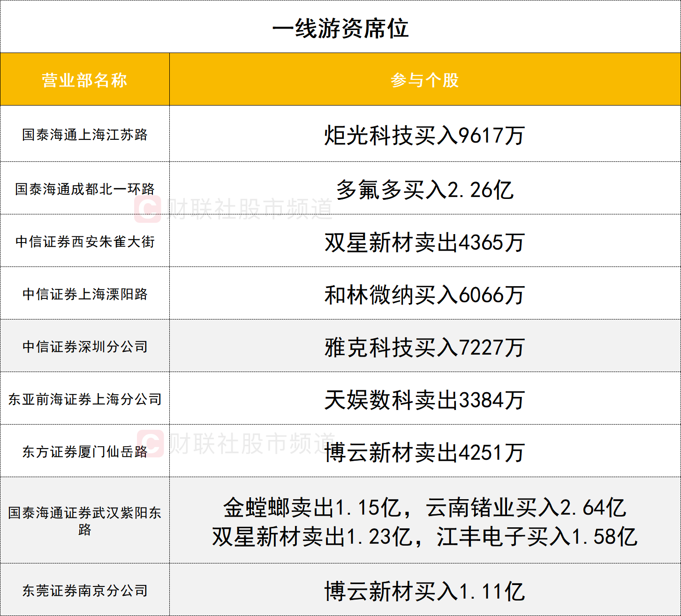Select the header cell '营业部名称'
This screenshot has width=681, height=616.
[x=85, y=79]
